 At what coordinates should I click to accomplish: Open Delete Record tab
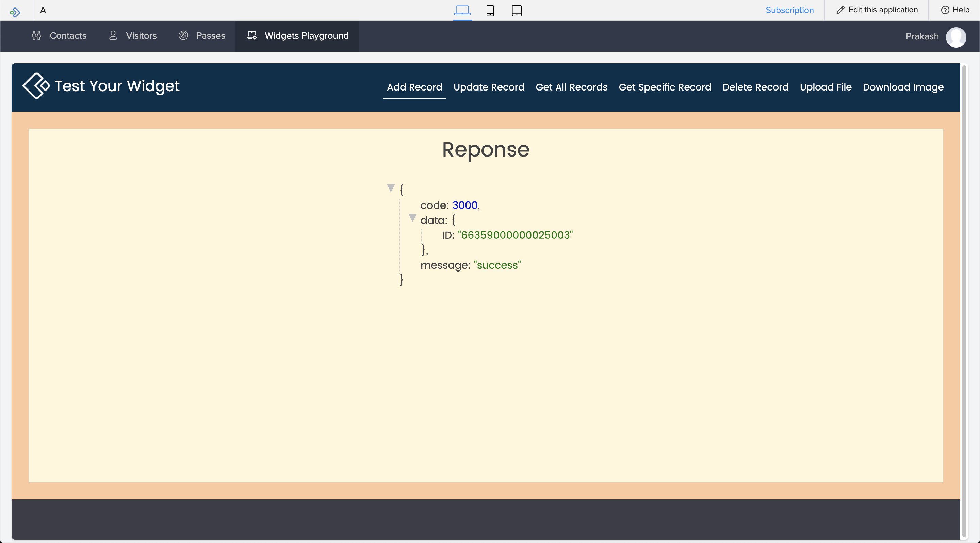pyautogui.click(x=755, y=87)
